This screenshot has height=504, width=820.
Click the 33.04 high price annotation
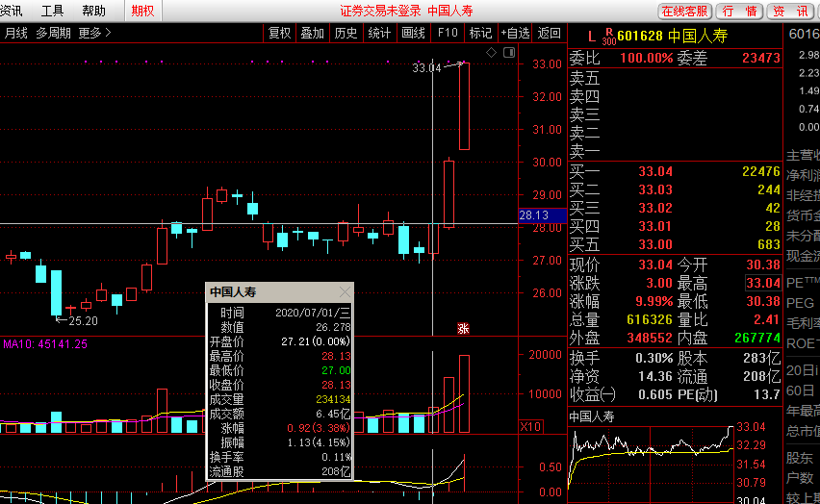426,68
